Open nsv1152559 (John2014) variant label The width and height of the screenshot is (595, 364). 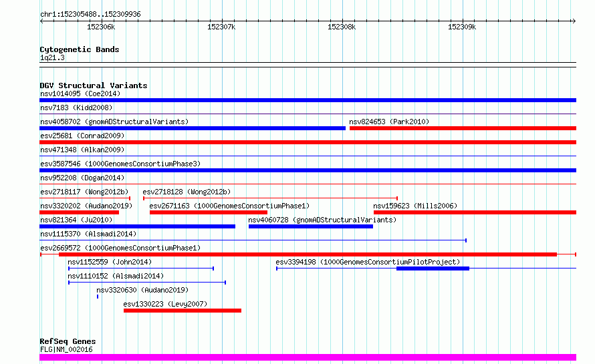109,262
